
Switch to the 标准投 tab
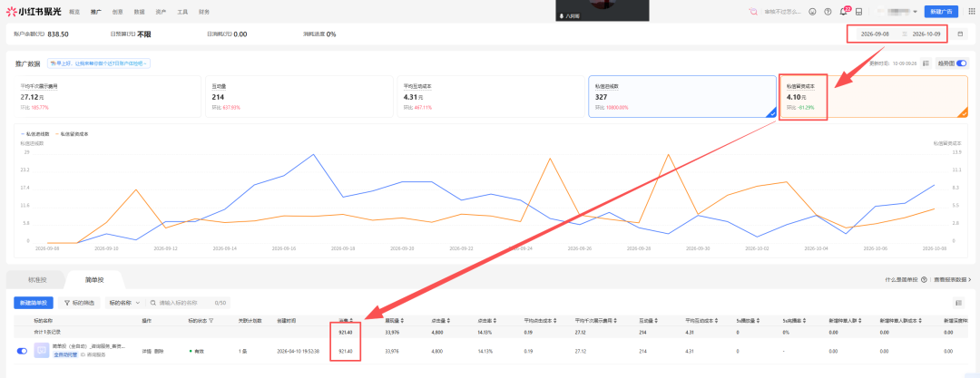(x=37, y=279)
